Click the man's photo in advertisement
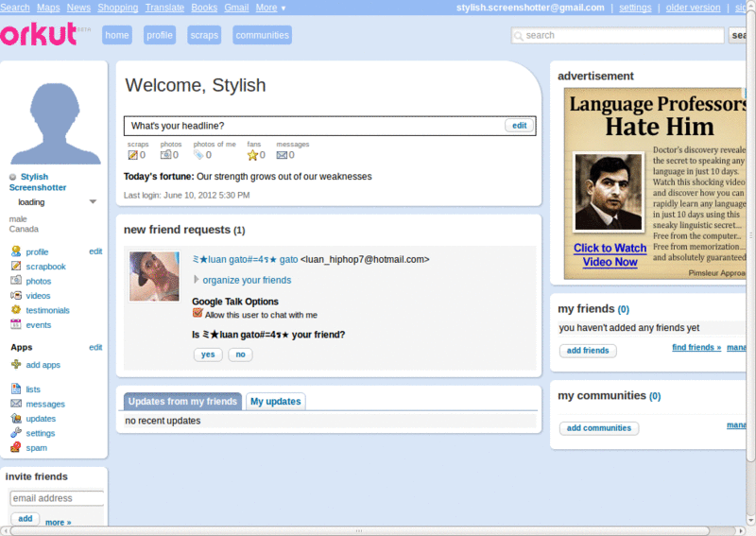The width and height of the screenshot is (756, 536). tap(609, 192)
